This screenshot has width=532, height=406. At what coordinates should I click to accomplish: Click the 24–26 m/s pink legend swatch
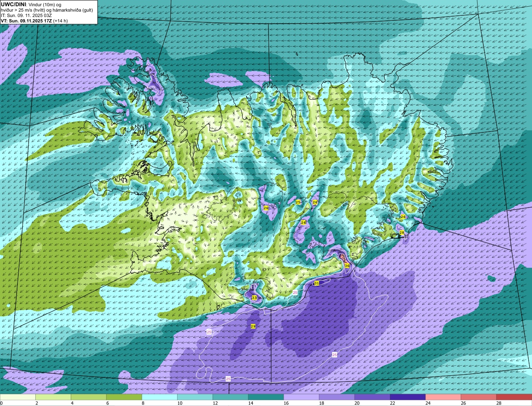443,397
